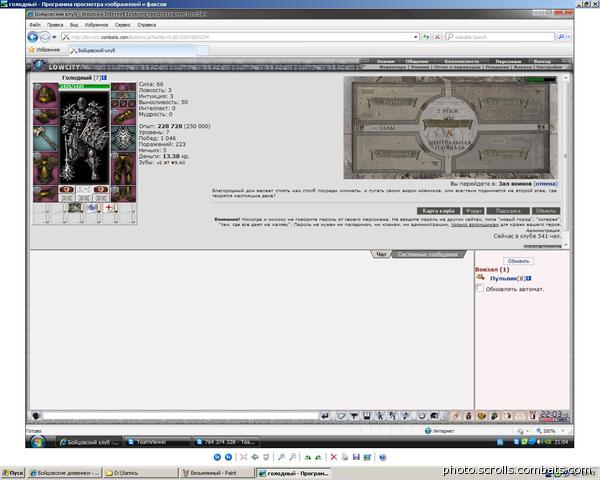This screenshot has height=480, width=600.
Task: Select the Бойцовский клуб browser tab
Action: 132,50
